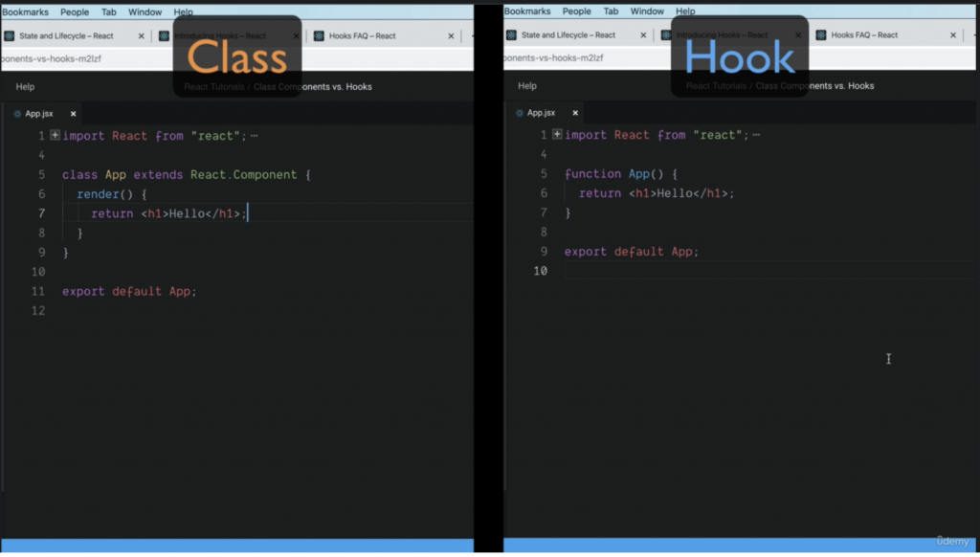Select the App.jsx editor tab in the Class window
Viewport: 980px width, 557px height.
point(44,114)
